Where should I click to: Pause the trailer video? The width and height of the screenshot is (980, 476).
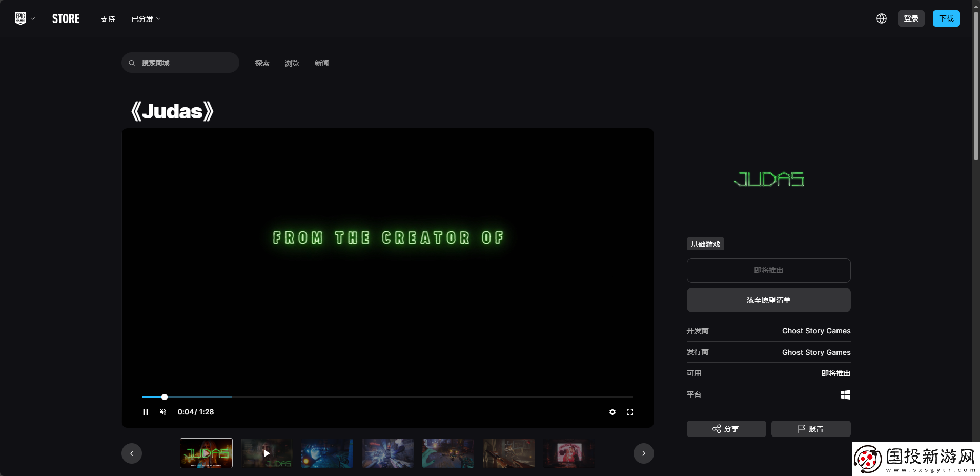(146, 412)
